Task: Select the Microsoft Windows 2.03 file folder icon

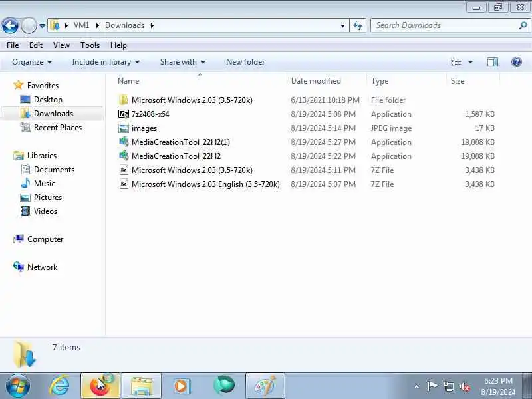Action: (x=124, y=100)
